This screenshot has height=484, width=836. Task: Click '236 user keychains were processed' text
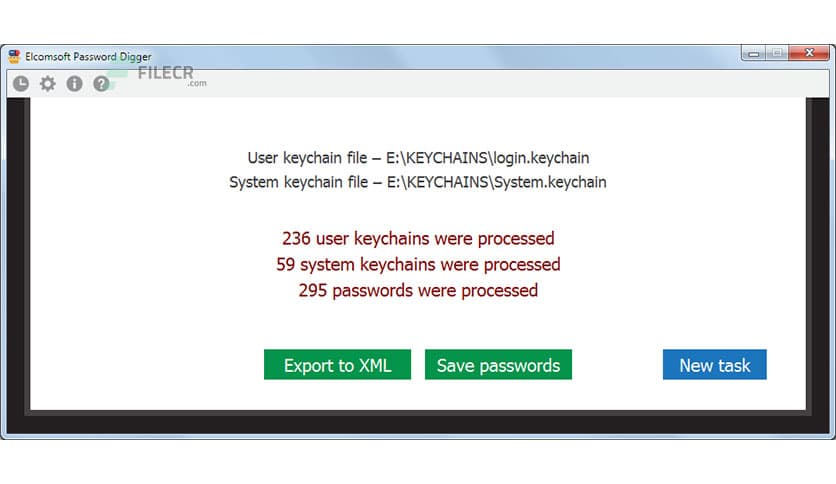[418, 238]
